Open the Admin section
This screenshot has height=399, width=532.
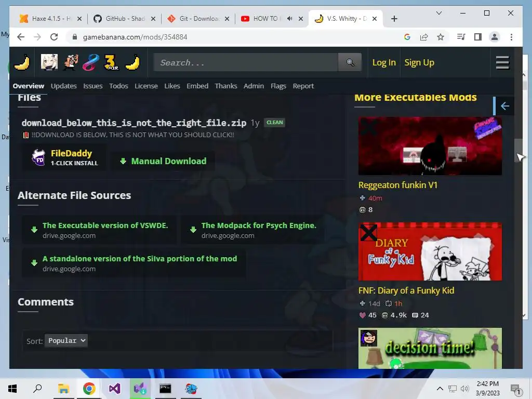[254, 86]
